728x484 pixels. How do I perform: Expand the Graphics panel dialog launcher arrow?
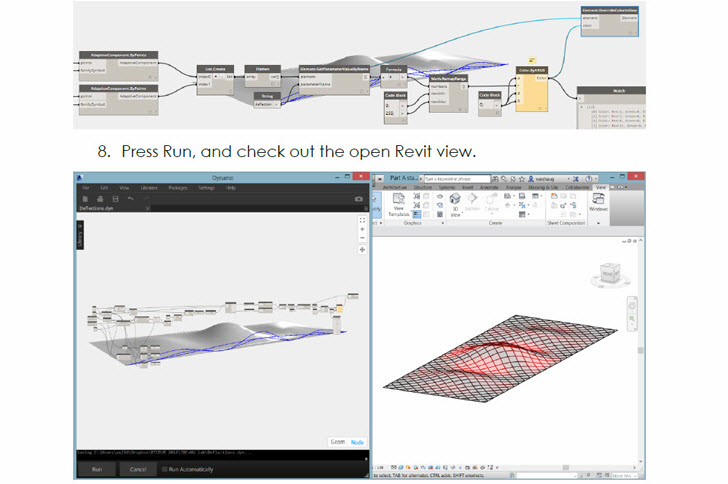pyautogui.click(x=442, y=223)
